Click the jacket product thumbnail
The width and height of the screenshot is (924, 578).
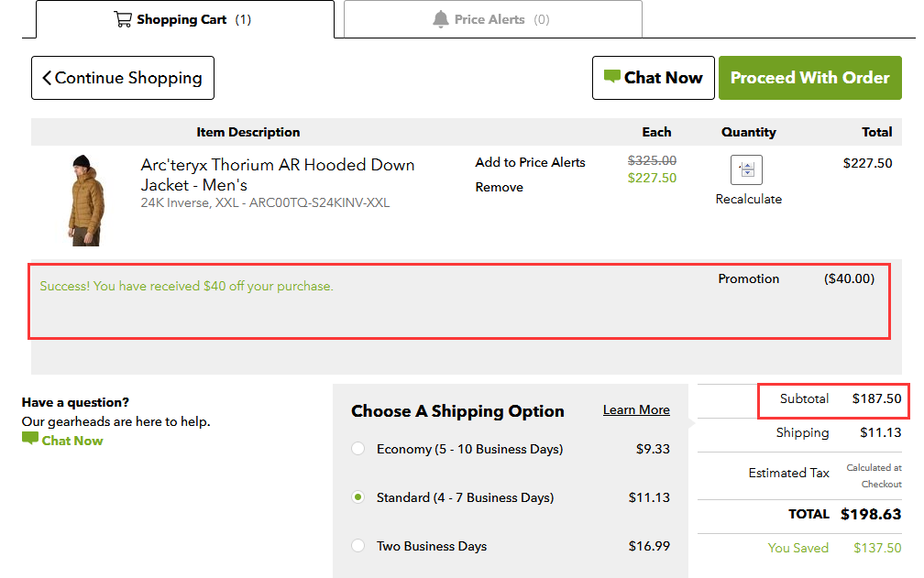pyautogui.click(x=85, y=200)
